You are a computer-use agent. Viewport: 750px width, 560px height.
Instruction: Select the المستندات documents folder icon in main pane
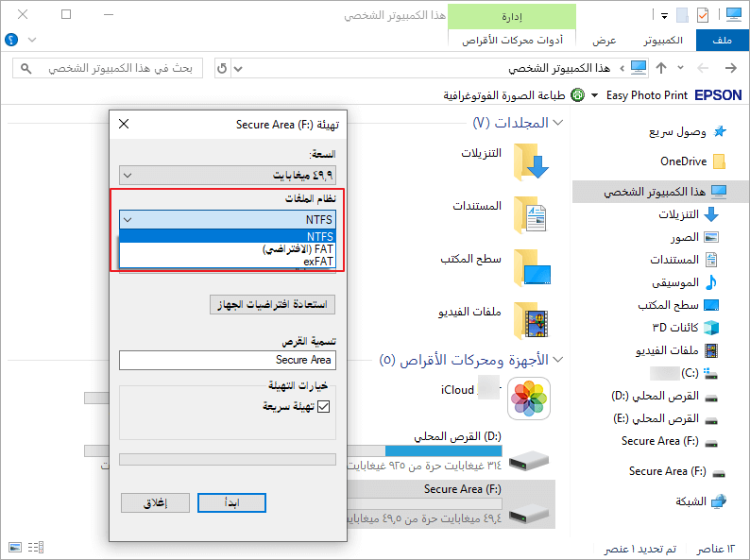point(531,215)
